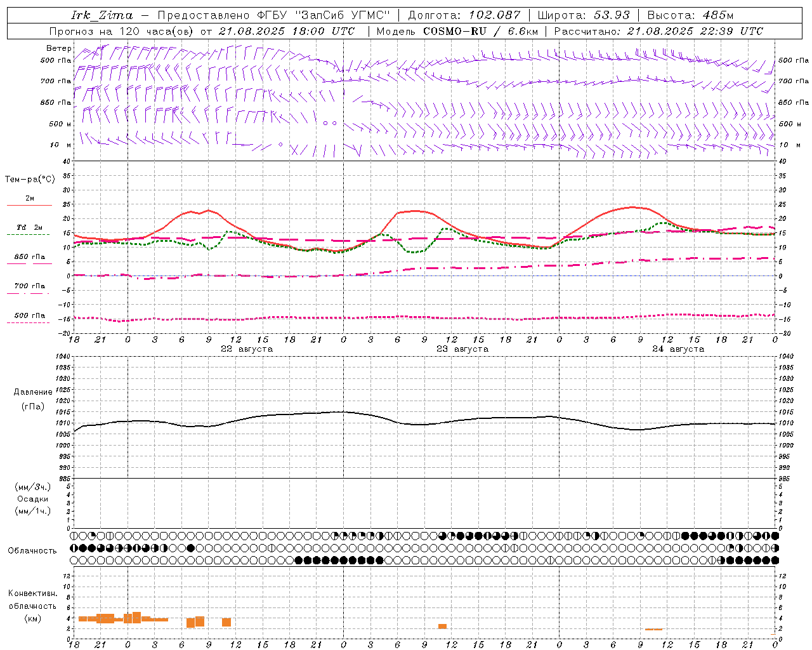Image resolution: width=812 pixels, height=650 pixels.
Task: Click the elevation 'Высота: 485м'
Action: pyautogui.click(x=691, y=15)
